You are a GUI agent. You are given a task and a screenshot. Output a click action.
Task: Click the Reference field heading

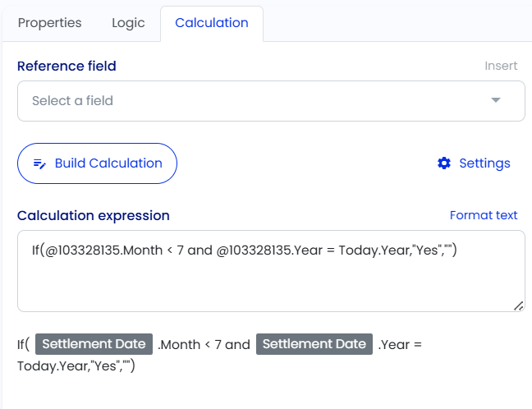[66, 66]
